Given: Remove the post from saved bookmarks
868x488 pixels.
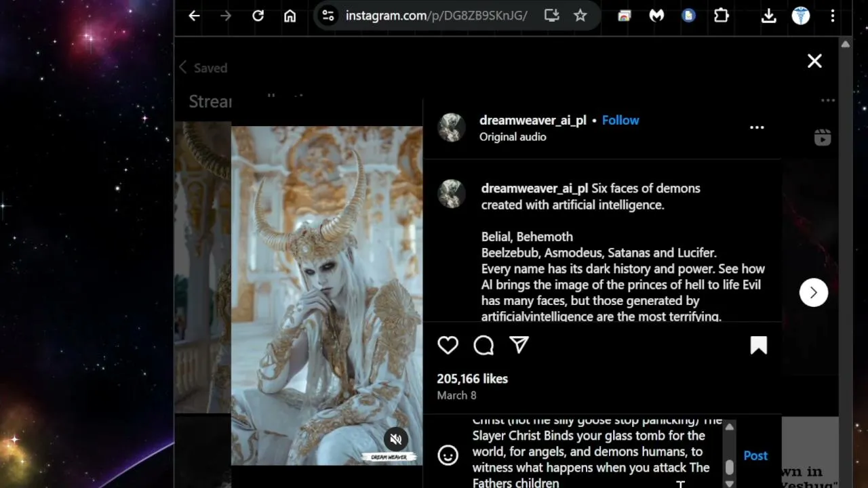Looking at the screenshot, I should click(x=758, y=345).
